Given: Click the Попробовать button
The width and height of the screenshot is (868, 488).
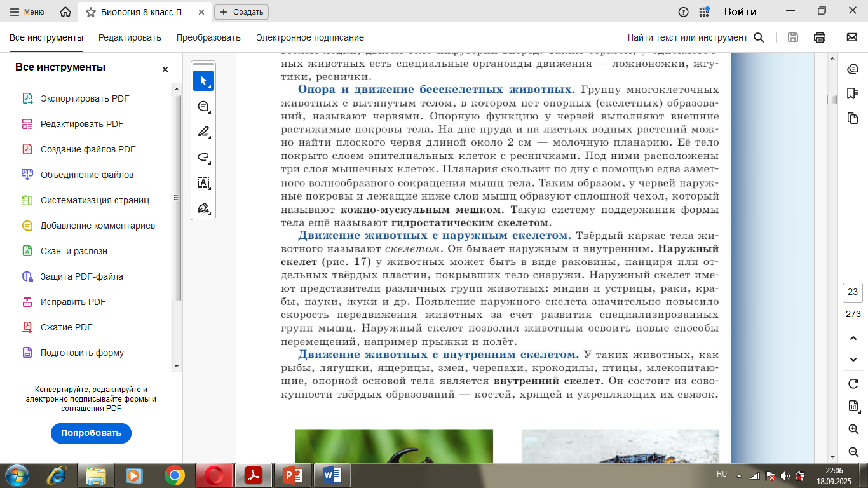Looking at the screenshot, I should point(91,433).
